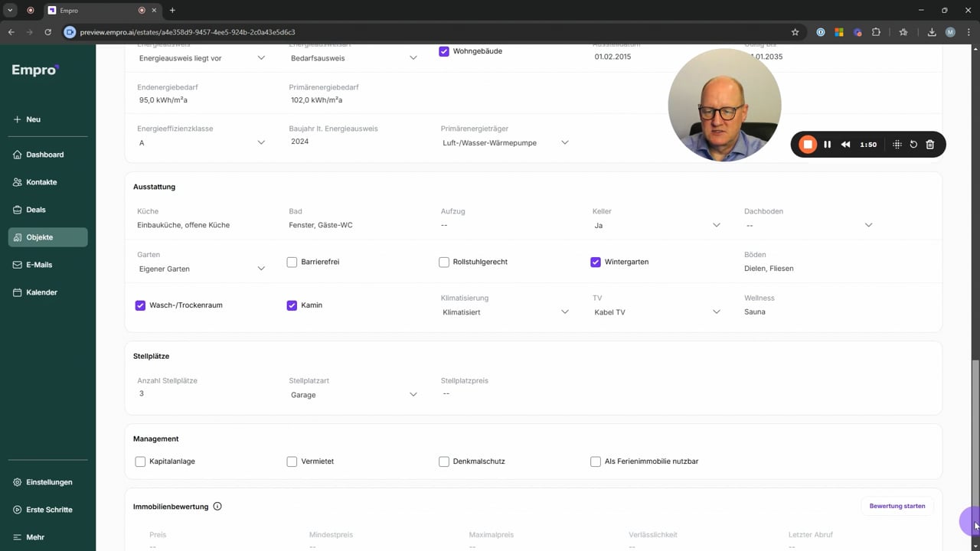Open Kalender in the sidebar
Image resolution: width=980 pixels, height=551 pixels.
pyautogui.click(x=47, y=292)
